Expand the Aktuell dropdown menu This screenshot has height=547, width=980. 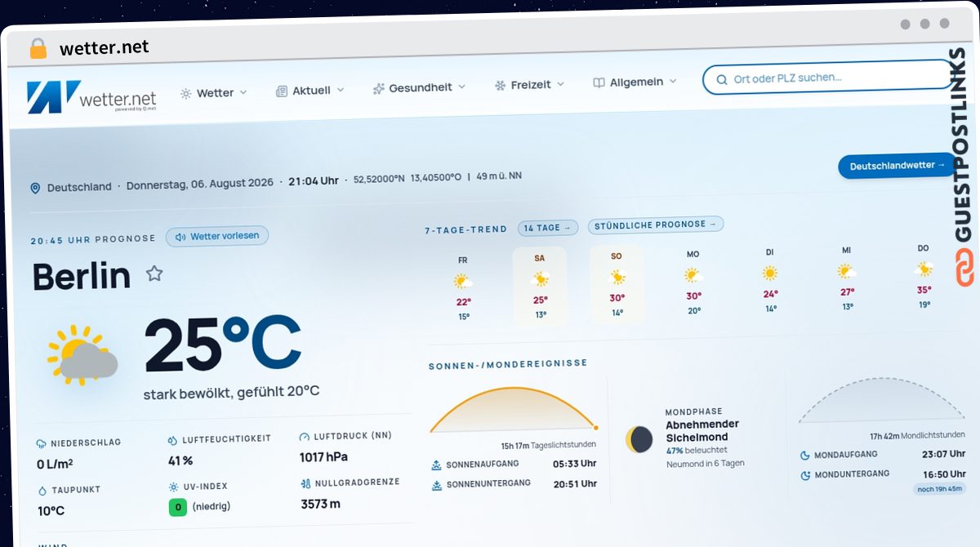click(x=310, y=91)
